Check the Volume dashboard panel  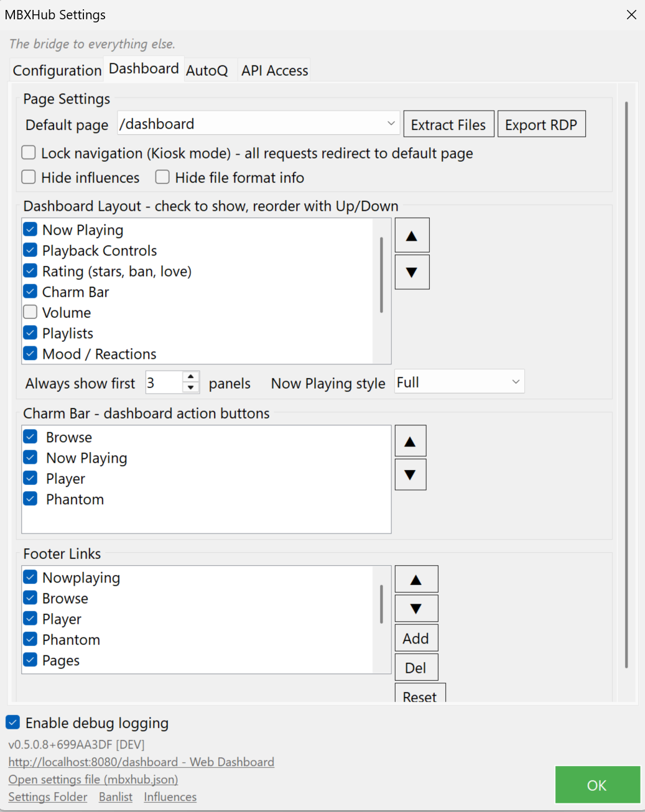30,311
